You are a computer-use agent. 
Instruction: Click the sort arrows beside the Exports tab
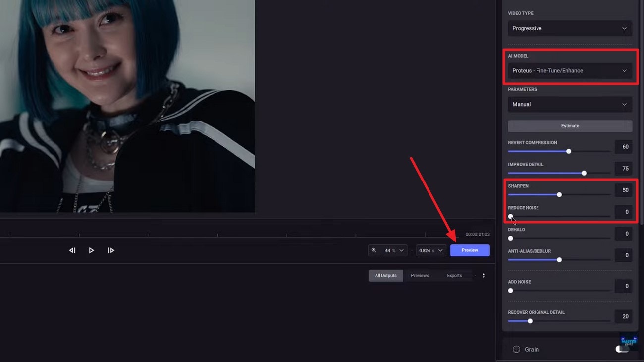[x=483, y=275]
